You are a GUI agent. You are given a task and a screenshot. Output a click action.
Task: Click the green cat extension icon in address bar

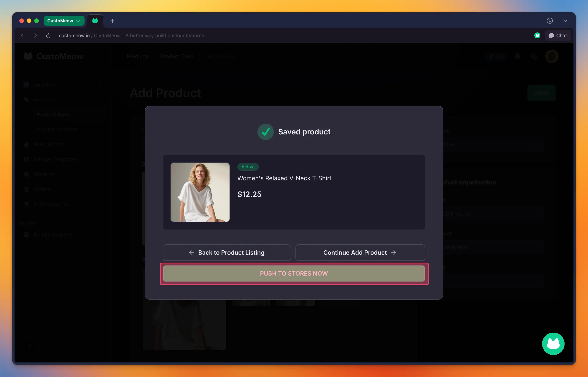[537, 35]
